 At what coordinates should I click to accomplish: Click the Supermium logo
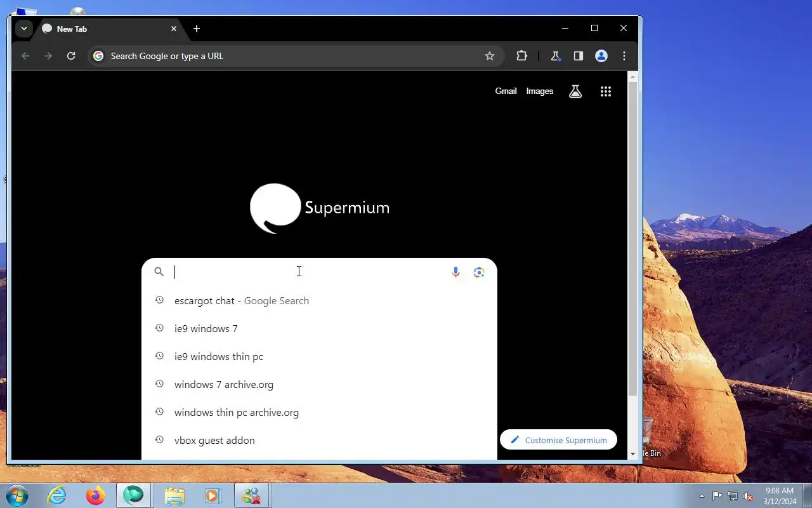coord(320,208)
